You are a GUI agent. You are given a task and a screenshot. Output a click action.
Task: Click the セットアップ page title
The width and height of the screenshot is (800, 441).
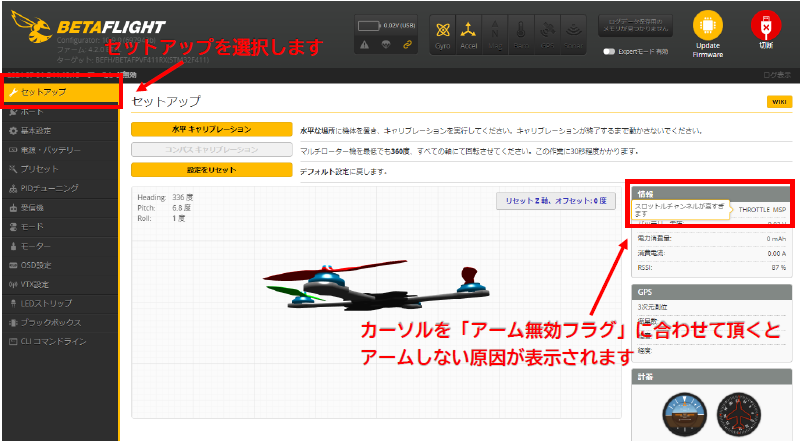point(166,101)
